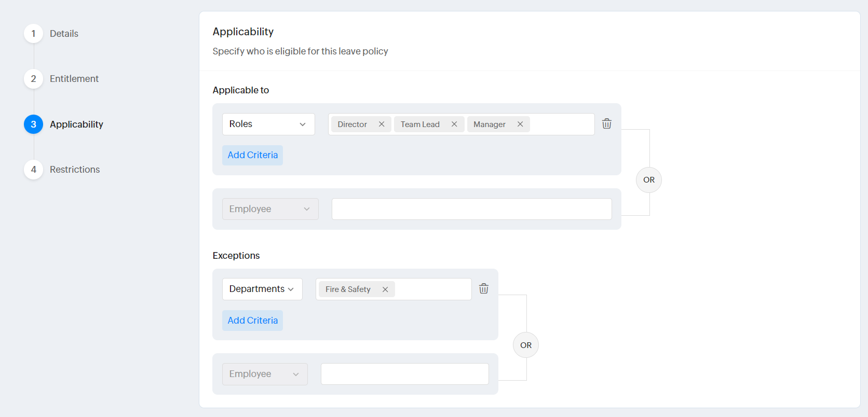Remove the Director role tag

pos(382,124)
